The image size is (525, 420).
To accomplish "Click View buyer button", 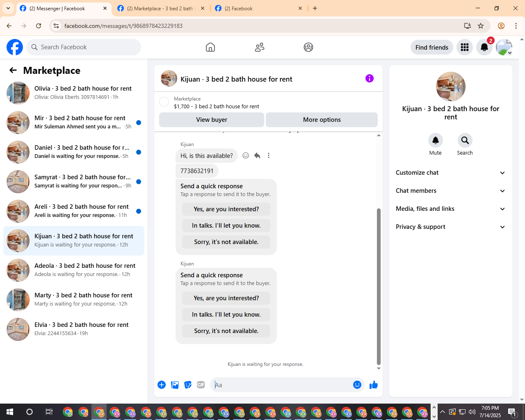I will pyautogui.click(x=212, y=120).
